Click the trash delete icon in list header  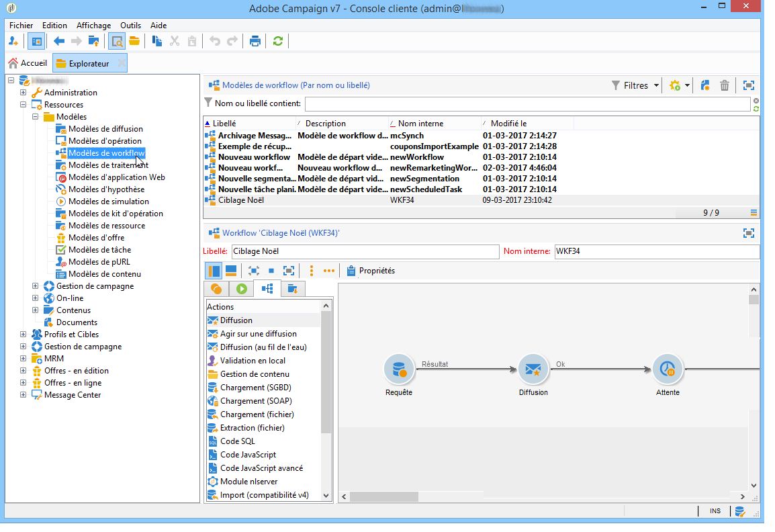coord(724,85)
